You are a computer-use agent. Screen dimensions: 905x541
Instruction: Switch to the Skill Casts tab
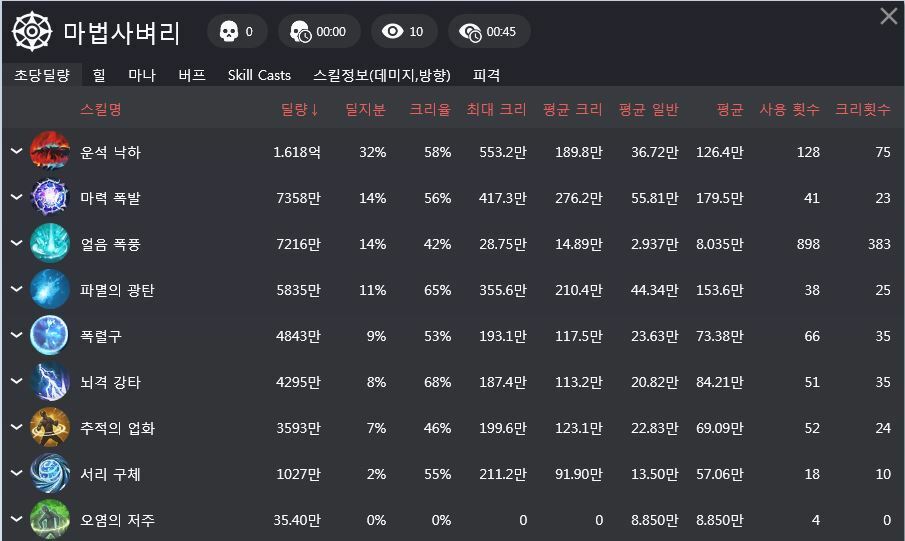pyautogui.click(x=259, y=75)
